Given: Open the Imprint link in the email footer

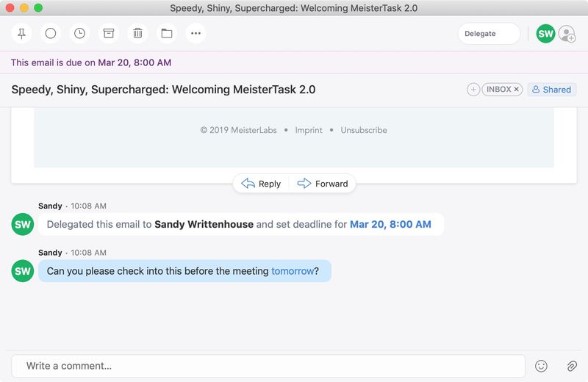Looking at the screenshot, I should click(x=309, y=130).
